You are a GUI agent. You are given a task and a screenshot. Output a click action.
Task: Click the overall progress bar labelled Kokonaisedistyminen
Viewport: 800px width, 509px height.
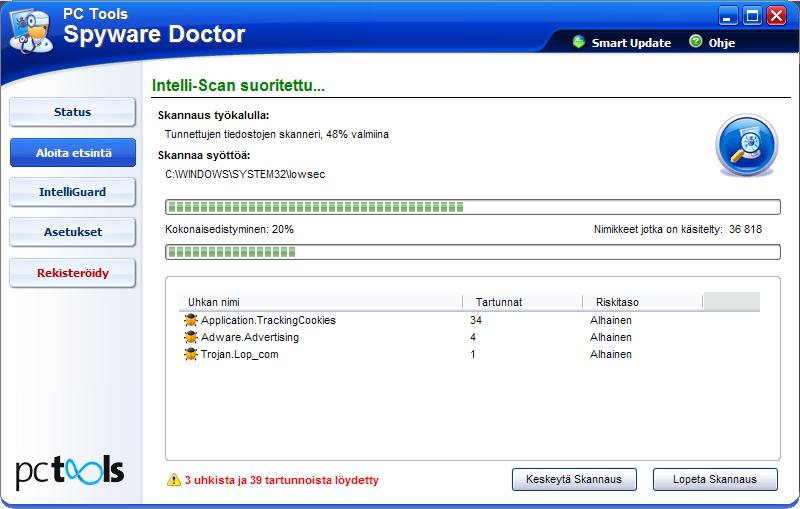[472, 251]
